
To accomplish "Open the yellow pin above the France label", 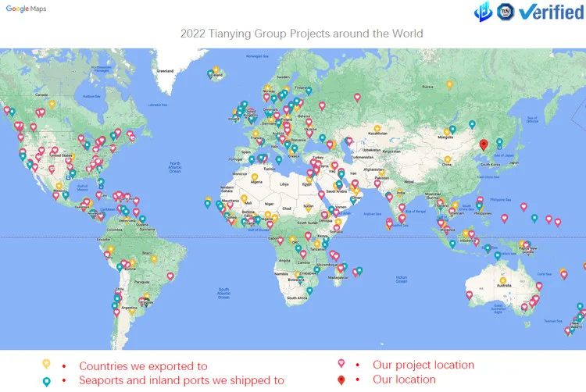I will click(x=255, y=134).
